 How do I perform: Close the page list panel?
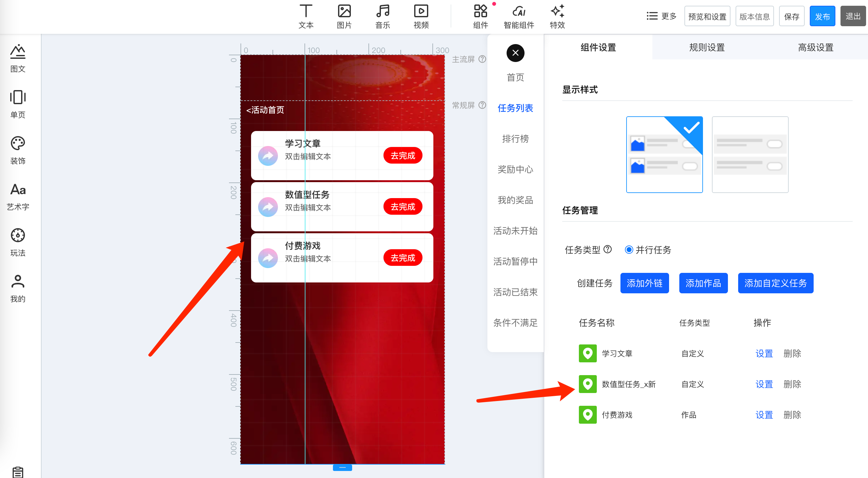515,53
